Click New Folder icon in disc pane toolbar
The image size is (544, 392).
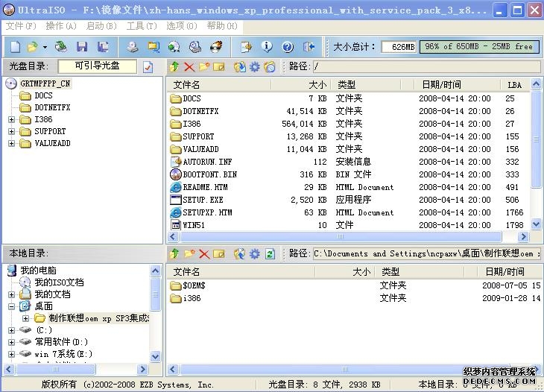pos(204,66)
